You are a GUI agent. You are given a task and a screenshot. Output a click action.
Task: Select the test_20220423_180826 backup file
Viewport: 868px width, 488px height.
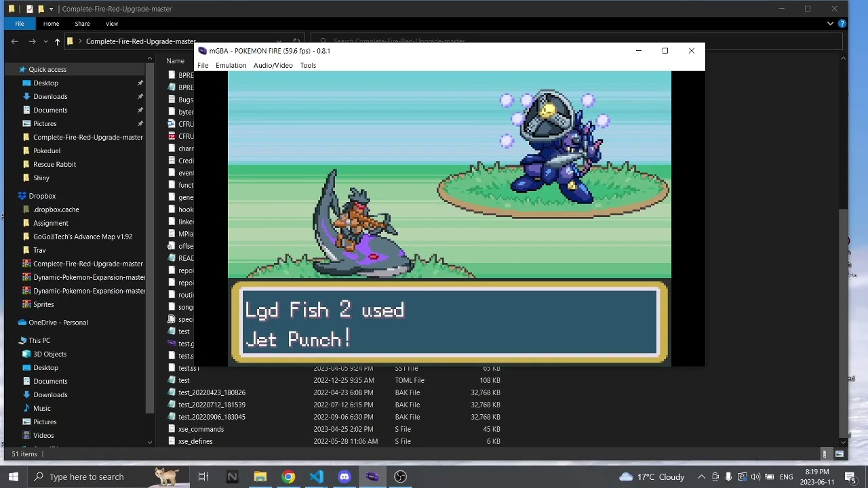pyautogui.click(x=212, y=392)
